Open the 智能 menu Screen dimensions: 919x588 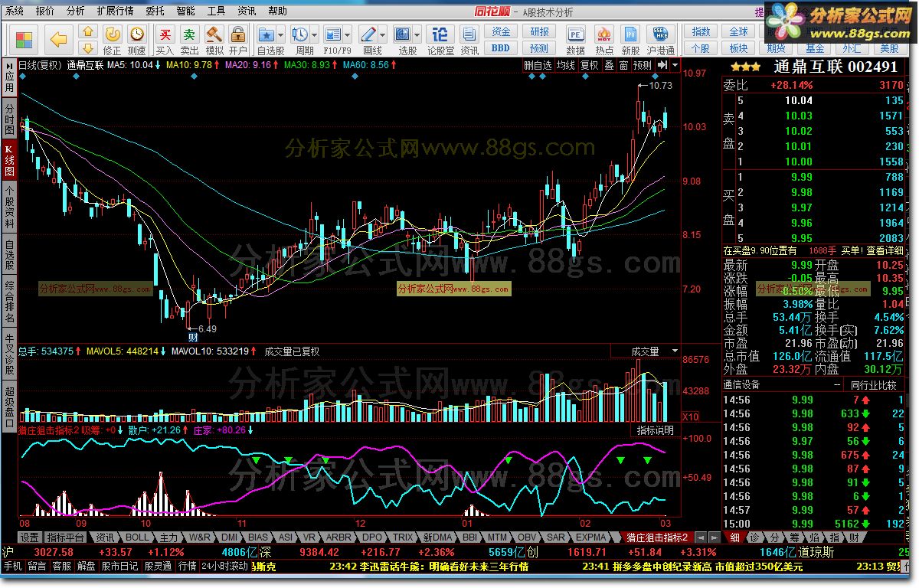pyautogui.click(x=185, y=11)
